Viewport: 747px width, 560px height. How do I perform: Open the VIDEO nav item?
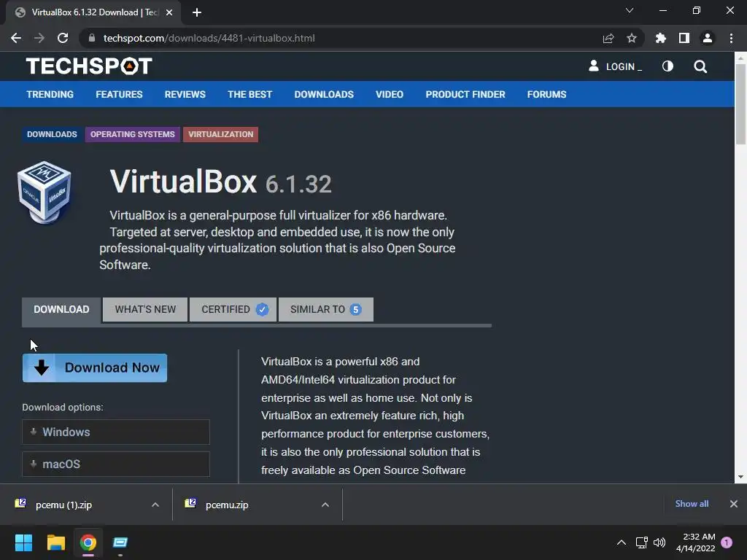click(x=390, y=94)
